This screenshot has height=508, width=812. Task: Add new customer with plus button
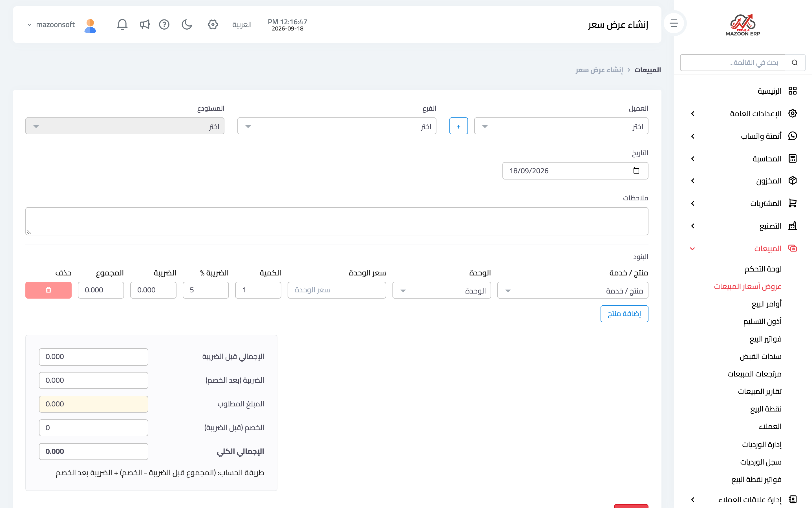(x=458, y=126)
